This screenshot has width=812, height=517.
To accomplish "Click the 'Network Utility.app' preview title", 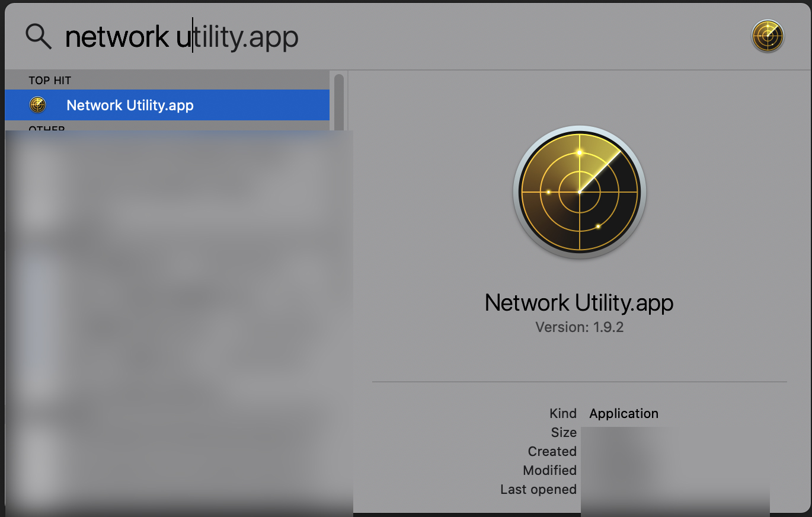I will click(x=579, y=303).
